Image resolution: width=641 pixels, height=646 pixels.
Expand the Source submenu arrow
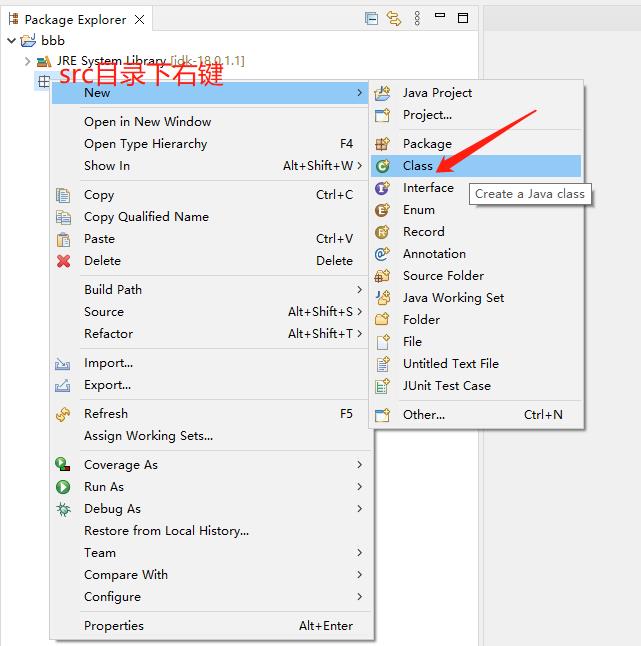360,312
